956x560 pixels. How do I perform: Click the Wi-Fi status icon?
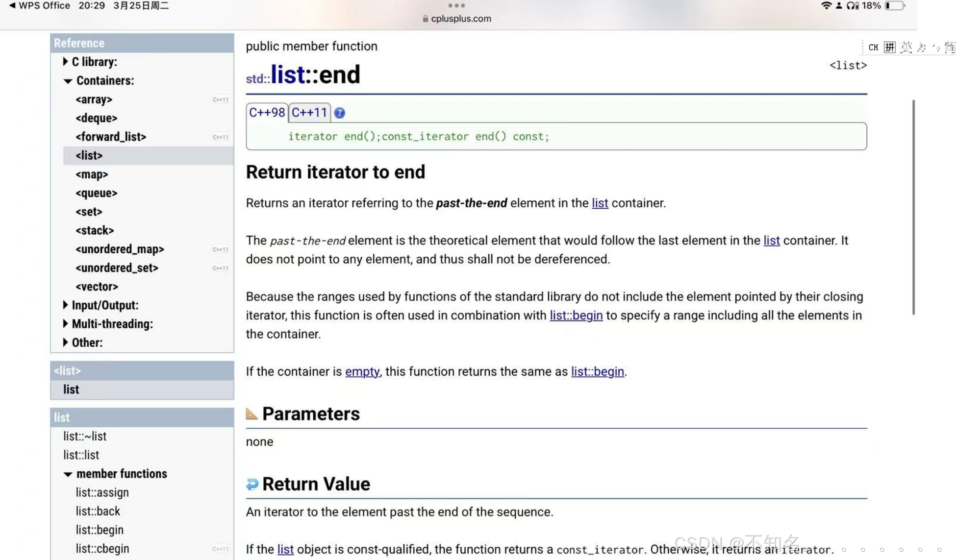tap(826, 5)
